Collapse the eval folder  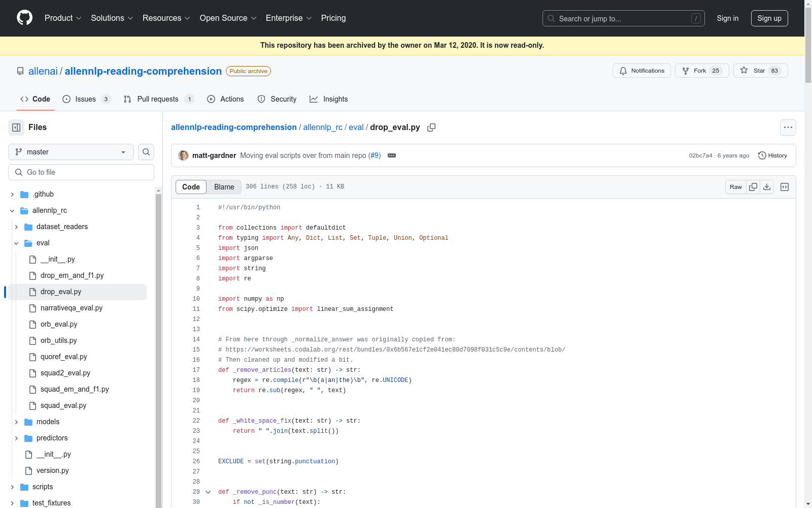tap(16, 243)
